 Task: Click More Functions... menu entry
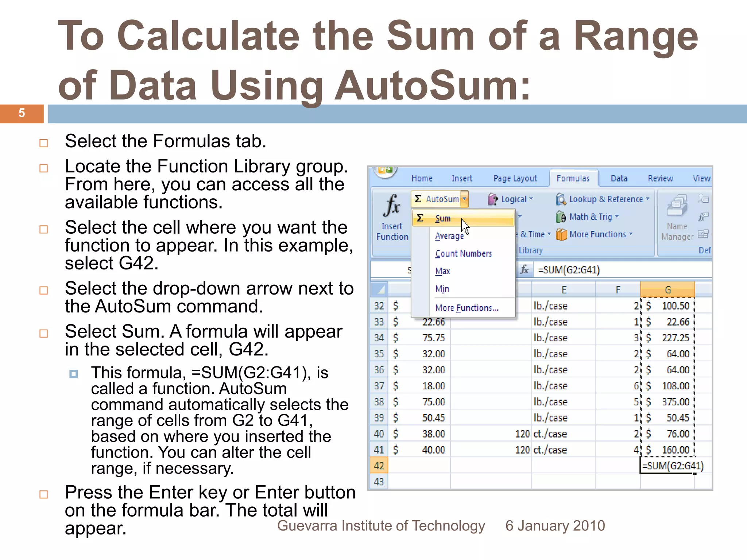pos(467,308)
